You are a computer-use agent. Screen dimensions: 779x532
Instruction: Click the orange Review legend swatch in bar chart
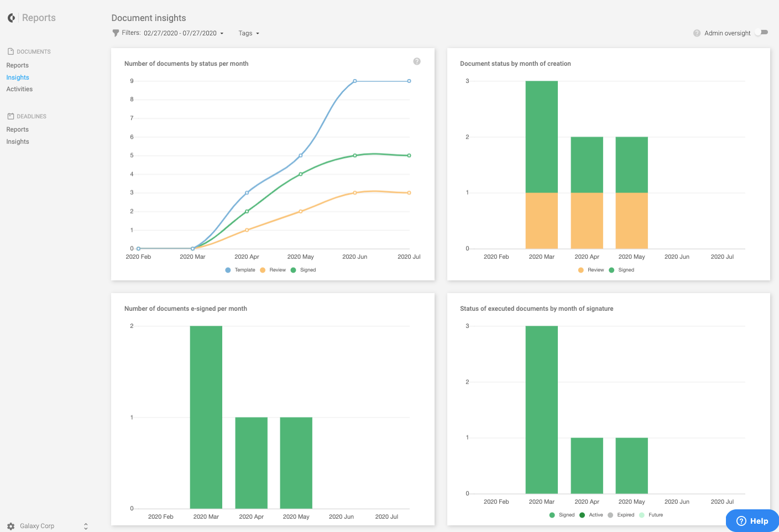(x=581, y=270)
